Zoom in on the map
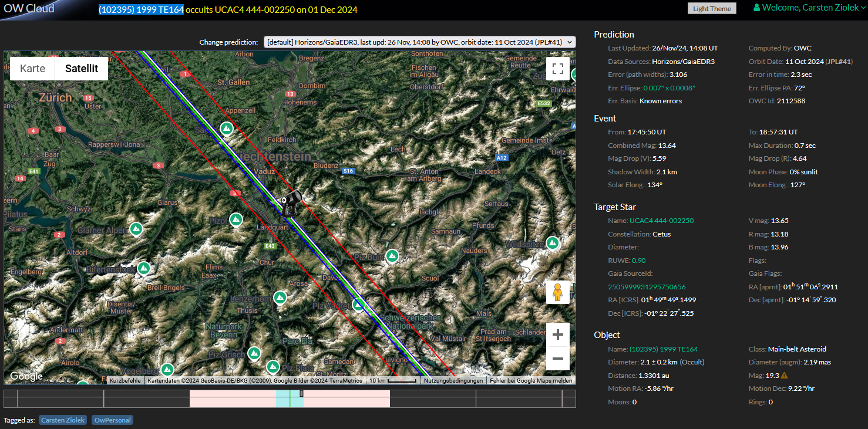868x429 pixels. pyautogui.click(x=558, y=335)
